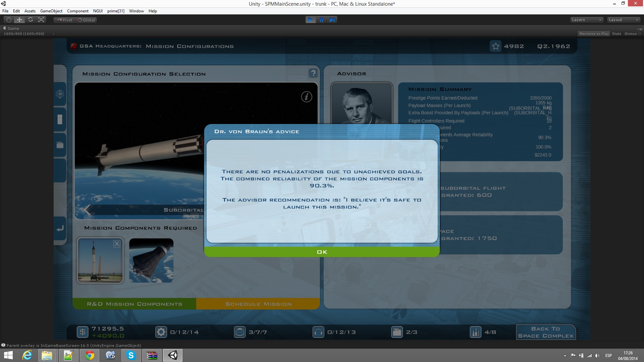
Task: Toggle Global coordinate mode
Action: click(x=87, y=20)
